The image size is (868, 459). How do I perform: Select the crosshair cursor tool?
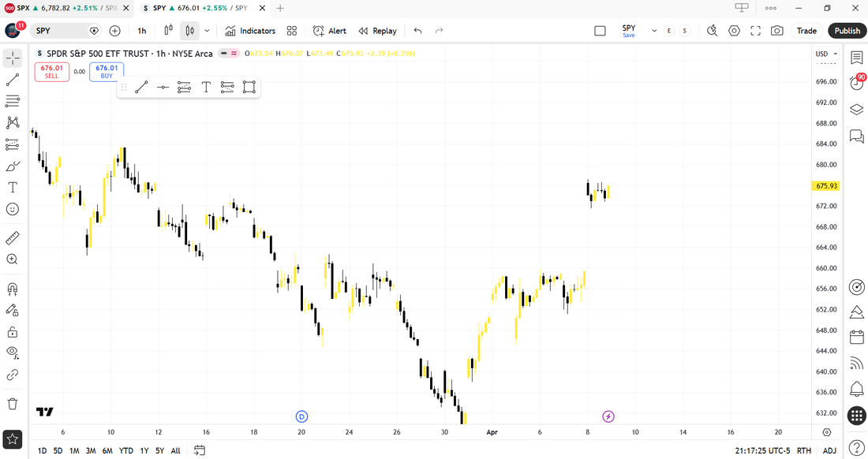(x=13, y=58)
